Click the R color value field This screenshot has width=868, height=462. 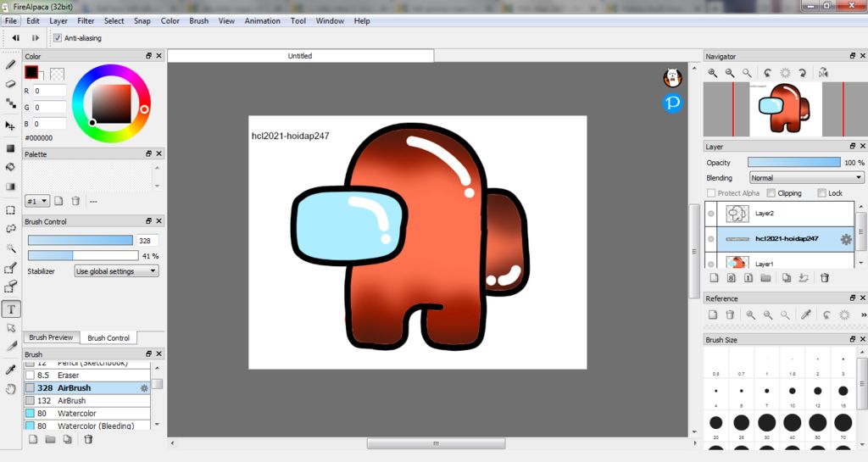click(x=50, y=91)
